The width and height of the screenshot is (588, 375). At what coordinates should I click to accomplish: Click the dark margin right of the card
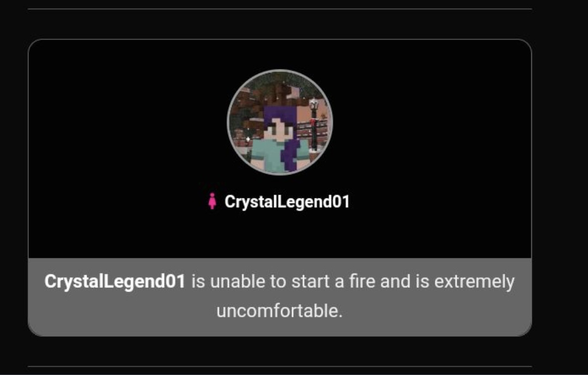pyautogui.click(x=560, y=187)
